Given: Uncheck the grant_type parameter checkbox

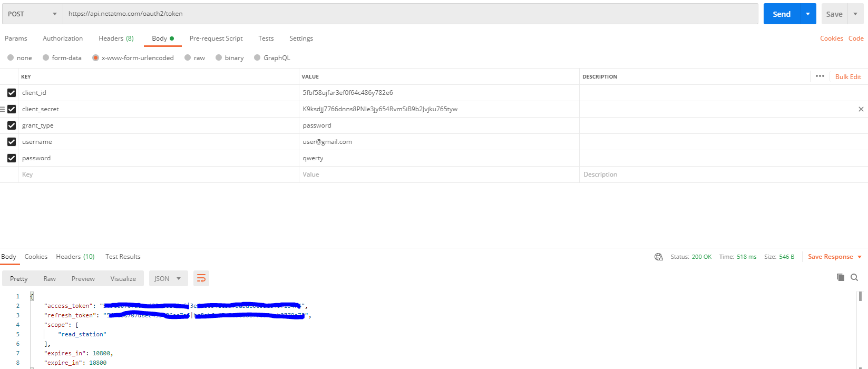Looking at the screenshot, I should 12,125.
